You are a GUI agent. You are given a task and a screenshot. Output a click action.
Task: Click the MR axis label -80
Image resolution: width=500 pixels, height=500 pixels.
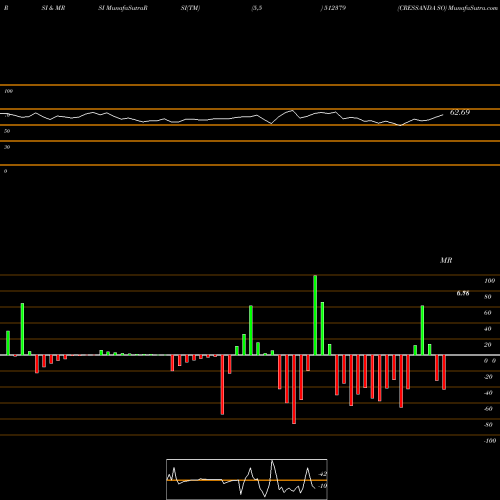point(488,425)
